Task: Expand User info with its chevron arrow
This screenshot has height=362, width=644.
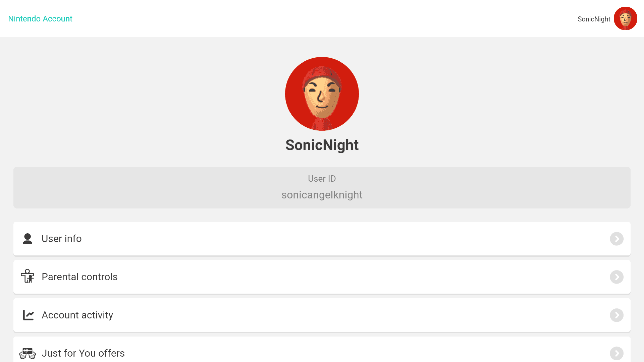Action: pos(616,239)
